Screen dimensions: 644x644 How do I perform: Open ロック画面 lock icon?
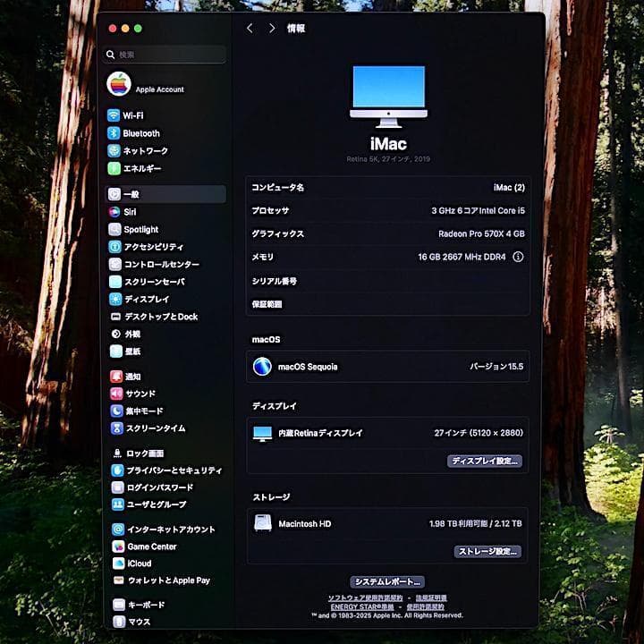117,453
